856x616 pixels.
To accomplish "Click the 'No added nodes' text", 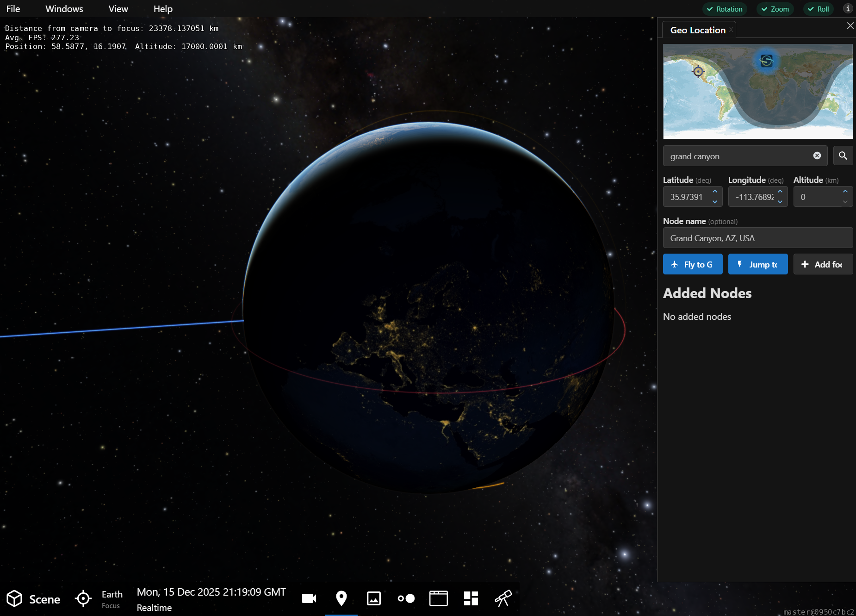I will pyautogui.click(x=697, y=317).
